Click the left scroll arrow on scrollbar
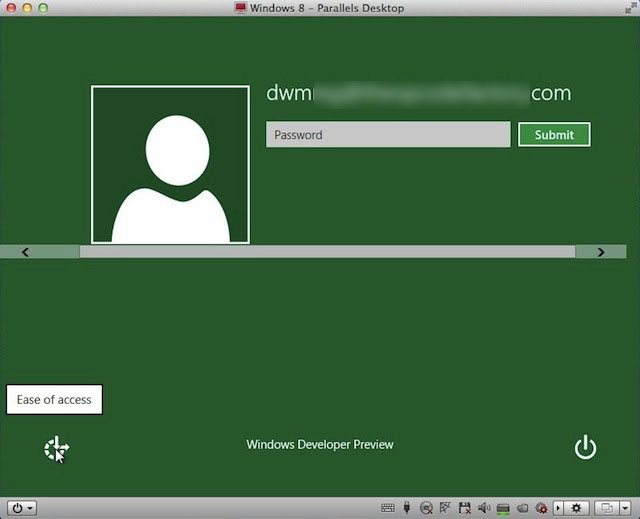This screenshot has height=519, width=640. click(25, 252)
